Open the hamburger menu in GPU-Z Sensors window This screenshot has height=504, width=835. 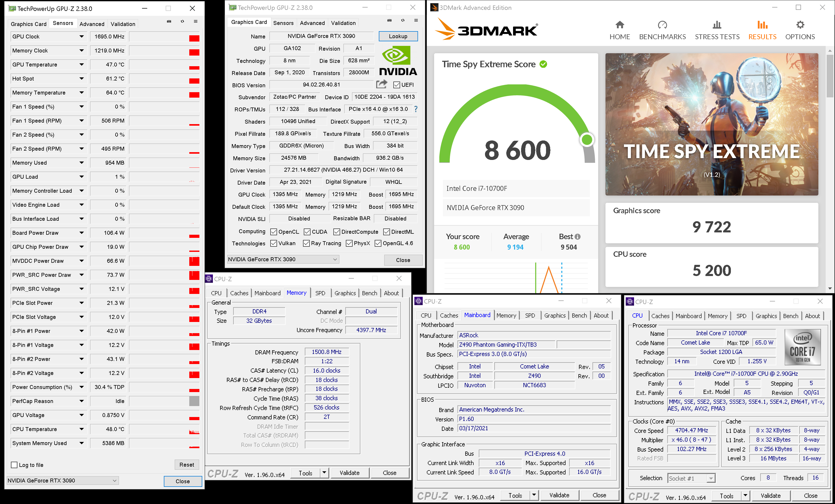pos(196,21)
